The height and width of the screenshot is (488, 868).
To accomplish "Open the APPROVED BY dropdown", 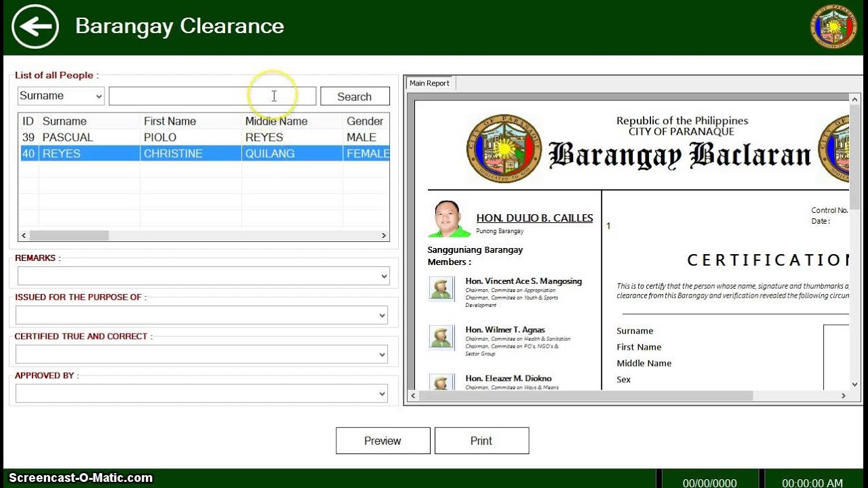I will [x=202, y=394].
